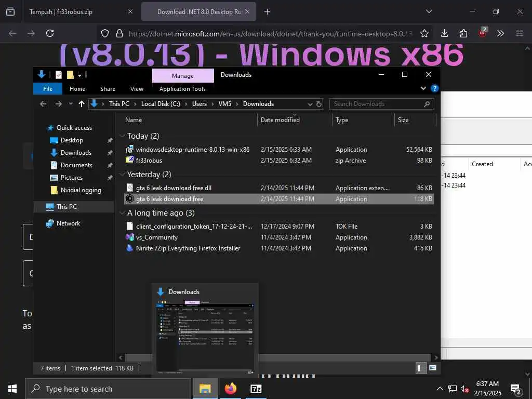The width and height of the screenshot is (532, 399).
Task: Collapse the Yesterday (2) group
Action: [122, 175]
